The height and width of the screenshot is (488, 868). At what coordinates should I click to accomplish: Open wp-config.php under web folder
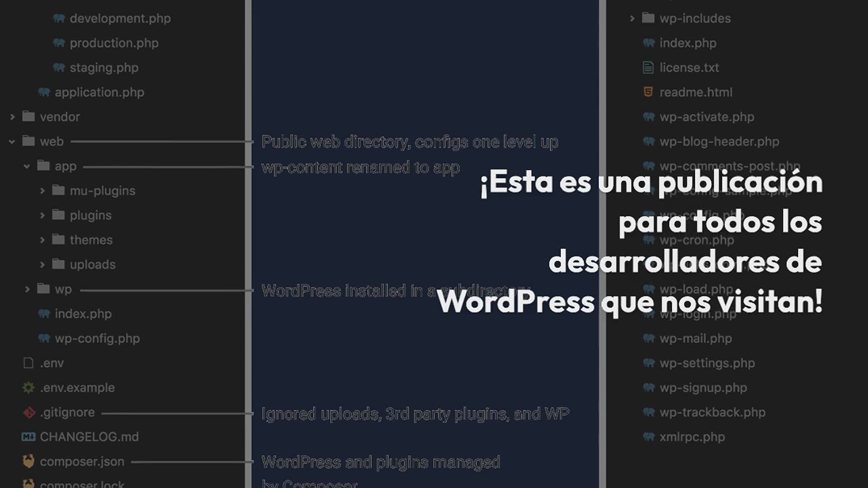tap(97, 338)
